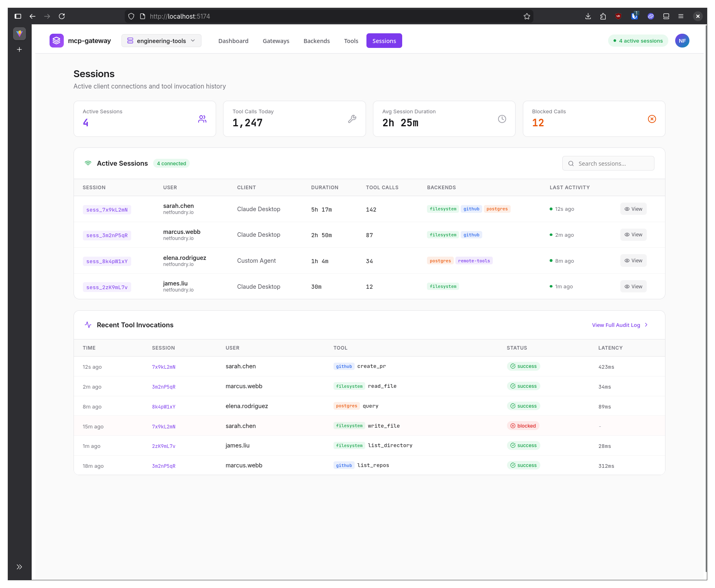Screen dimensions: 715x588
Task: Expand View Full Audit Log chevron
Action: pyautogui.click(x=646, y=325)
